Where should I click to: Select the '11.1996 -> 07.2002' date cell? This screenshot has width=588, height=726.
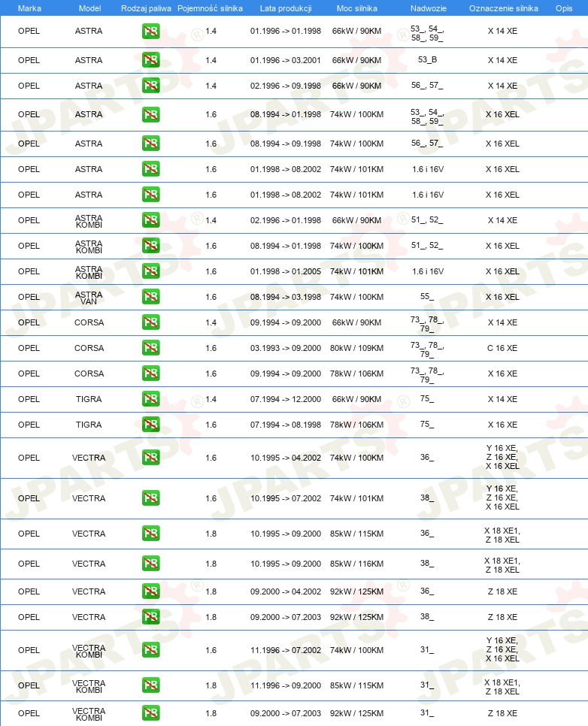coord(286,651)
